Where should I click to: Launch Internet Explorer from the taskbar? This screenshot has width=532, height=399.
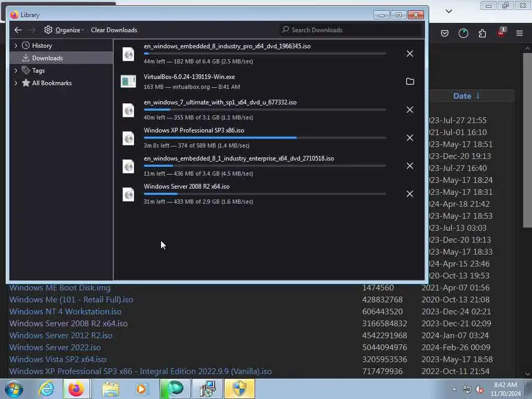point(46,389)
